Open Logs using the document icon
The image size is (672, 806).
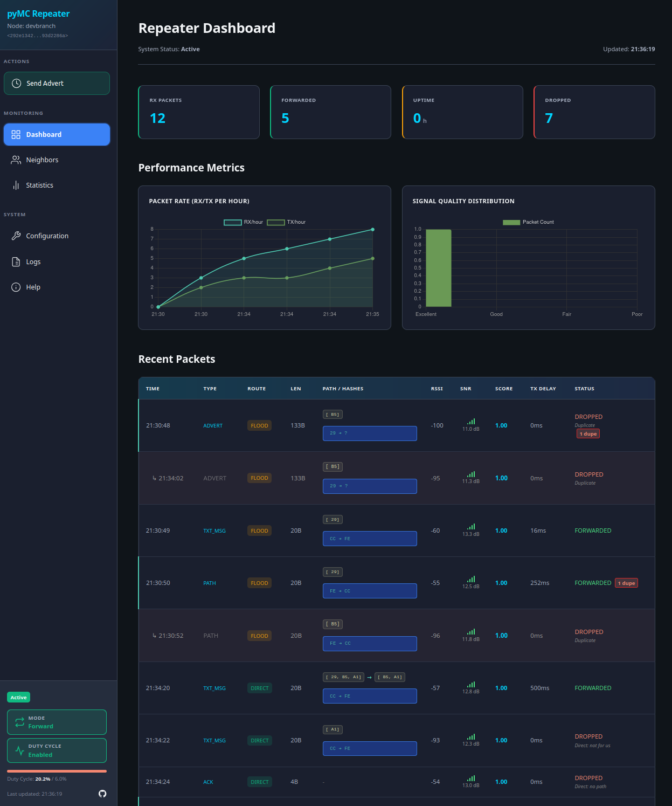16,261
